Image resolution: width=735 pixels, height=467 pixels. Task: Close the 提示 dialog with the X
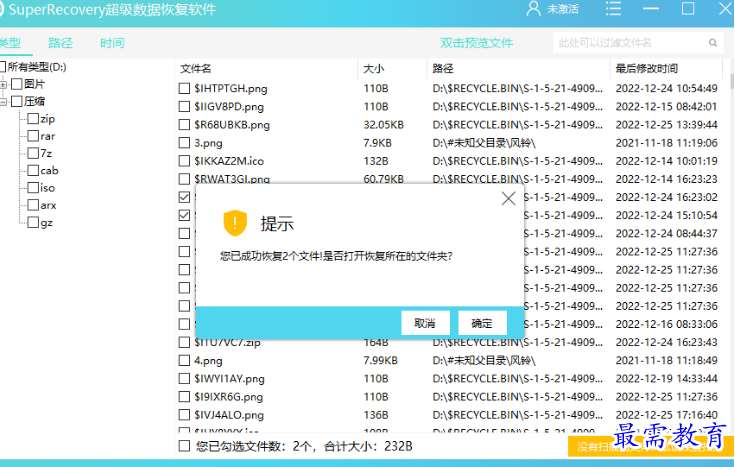(x=509, y=198)
